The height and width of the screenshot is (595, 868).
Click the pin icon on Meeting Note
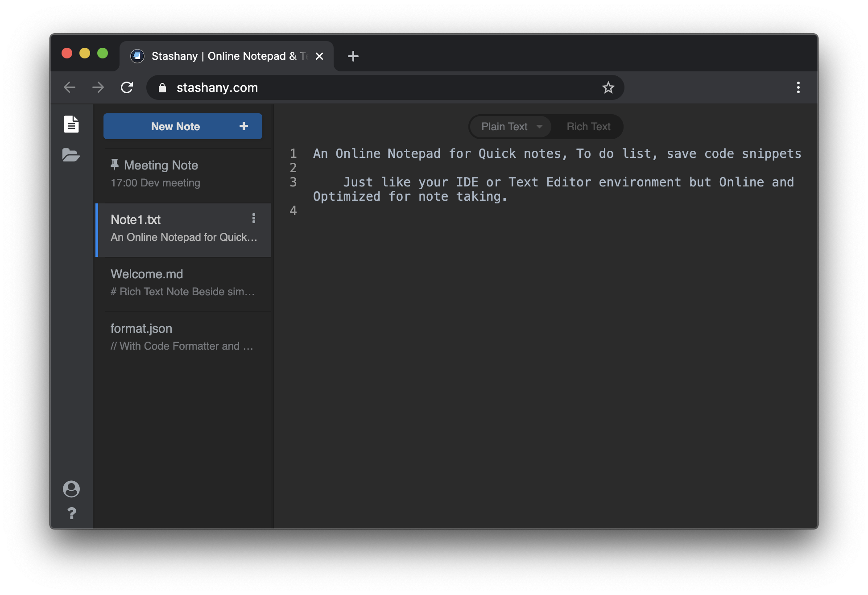(115, 165)
